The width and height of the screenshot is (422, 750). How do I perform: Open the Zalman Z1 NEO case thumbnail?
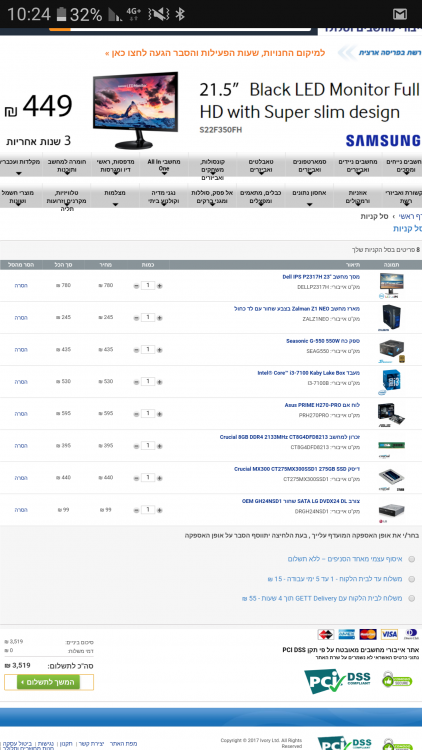391,318
